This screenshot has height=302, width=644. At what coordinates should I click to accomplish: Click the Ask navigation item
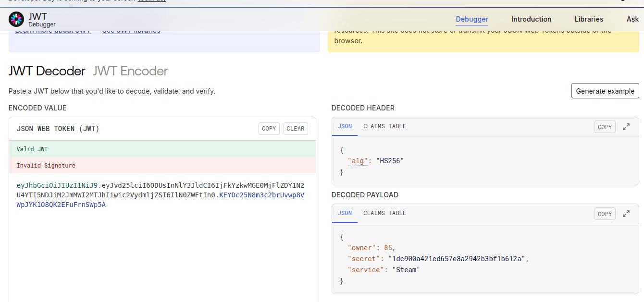[x=632, y=19]
